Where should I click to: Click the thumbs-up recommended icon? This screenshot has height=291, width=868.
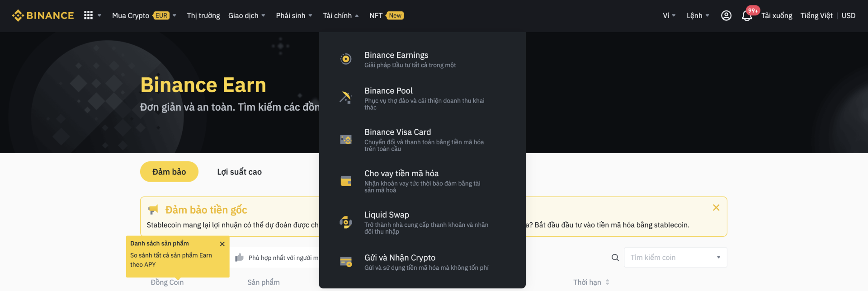[x=240, y=257]
